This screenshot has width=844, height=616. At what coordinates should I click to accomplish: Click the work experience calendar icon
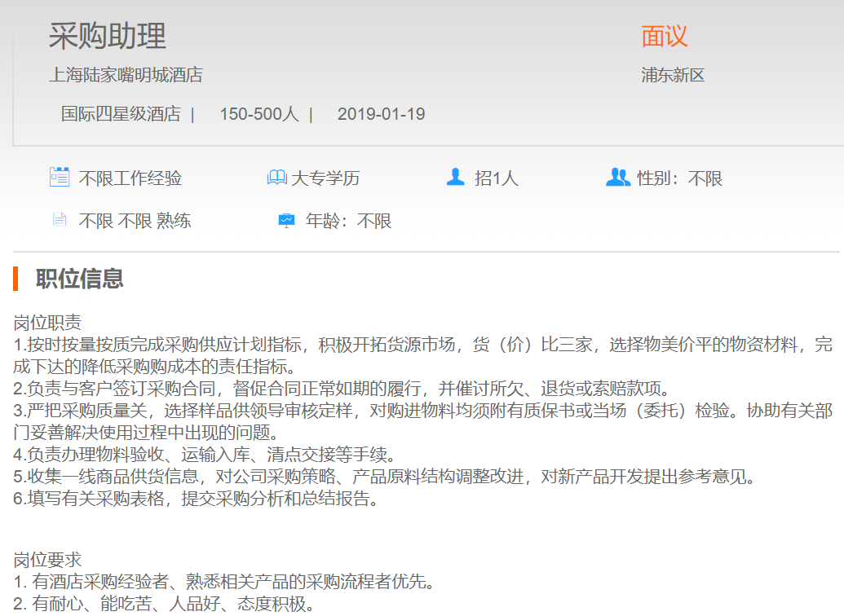pyautogui.click(x=60, y=178)
